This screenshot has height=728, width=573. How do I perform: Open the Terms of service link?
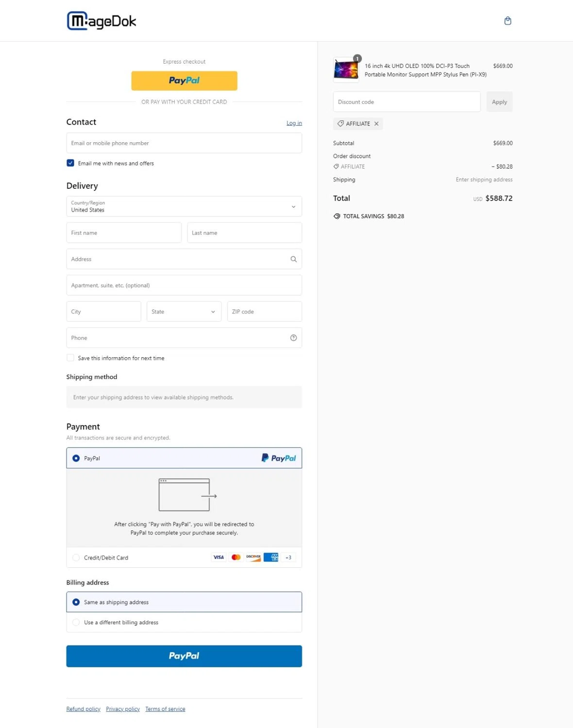click(x=165, y=709)
